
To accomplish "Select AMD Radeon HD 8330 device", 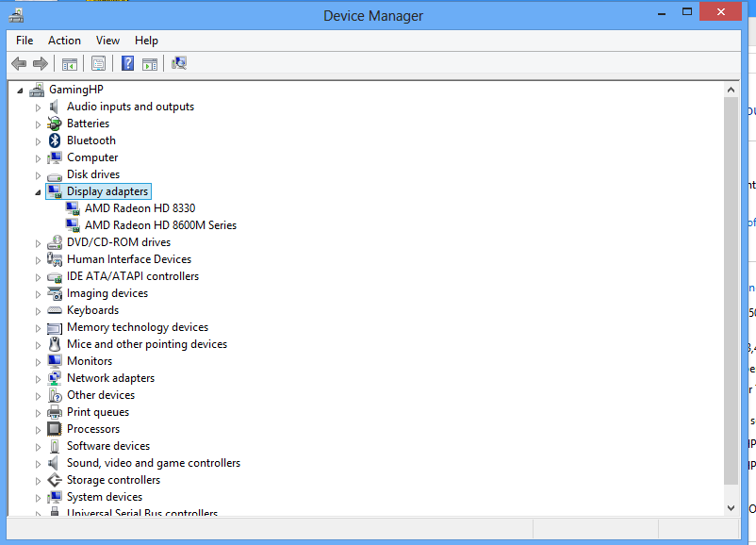I will [x=140, y=208].
